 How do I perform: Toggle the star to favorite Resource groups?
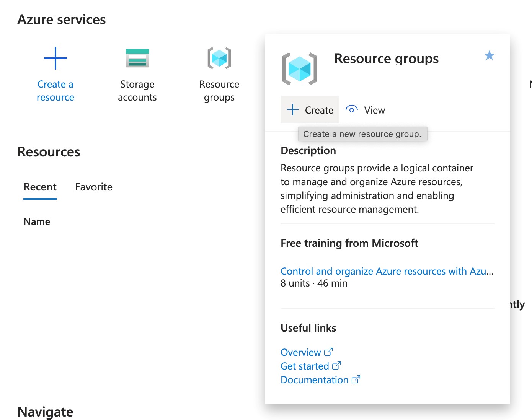tap(489, 56)
